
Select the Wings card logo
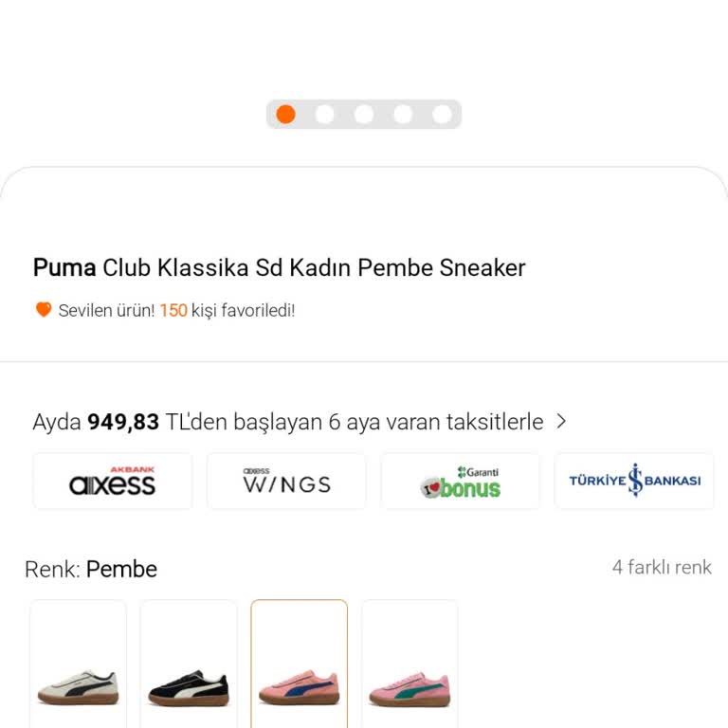(286, 481)
